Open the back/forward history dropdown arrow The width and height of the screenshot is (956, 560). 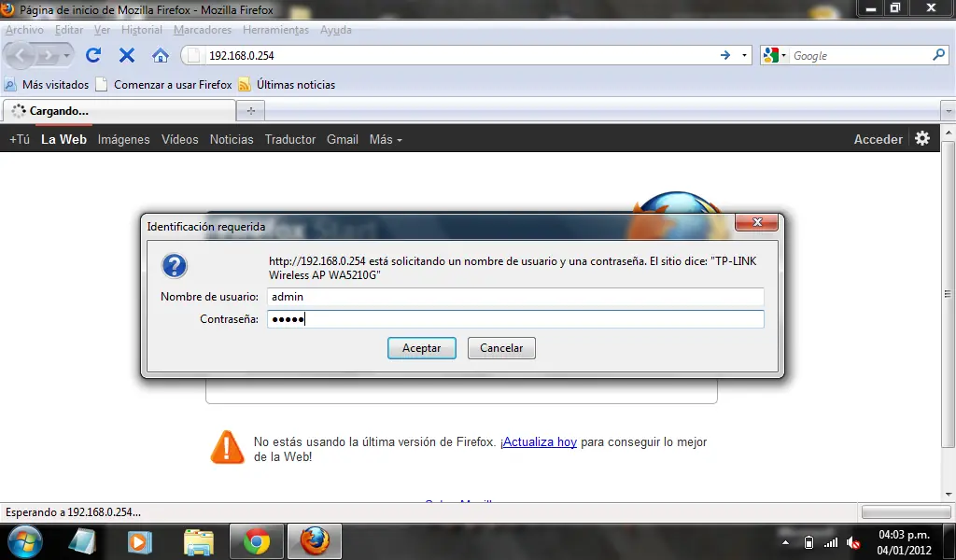[66, 56]
